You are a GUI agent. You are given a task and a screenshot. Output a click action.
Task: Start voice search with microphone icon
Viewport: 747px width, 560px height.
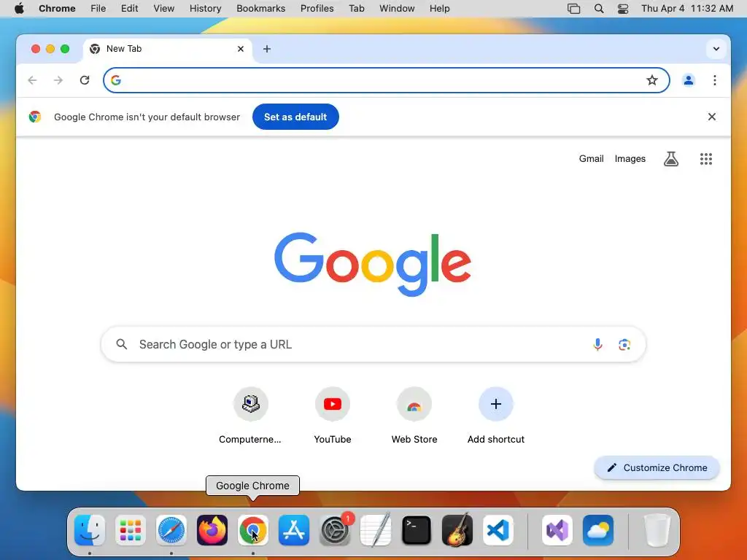[x=597, y=344]
